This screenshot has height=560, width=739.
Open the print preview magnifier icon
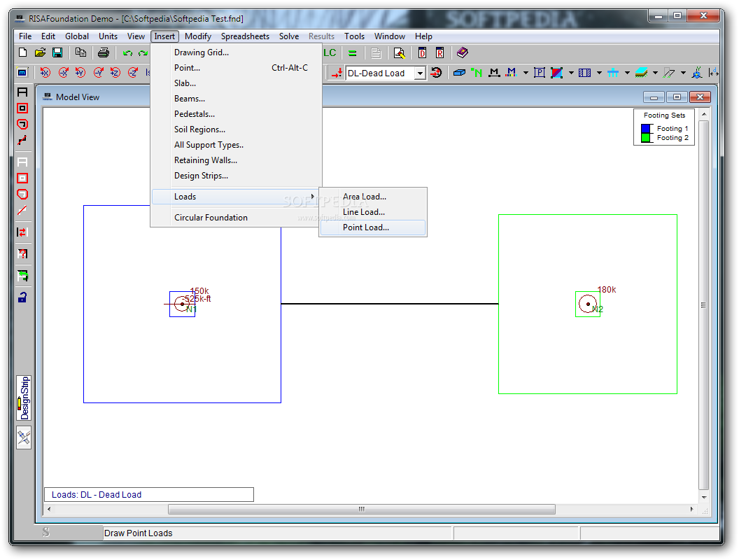pos(399,52)
